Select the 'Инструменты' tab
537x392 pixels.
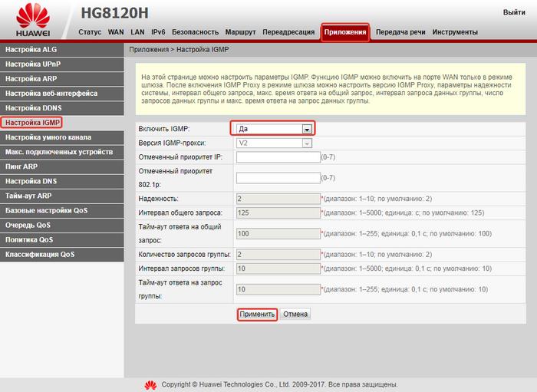(455, 32)
